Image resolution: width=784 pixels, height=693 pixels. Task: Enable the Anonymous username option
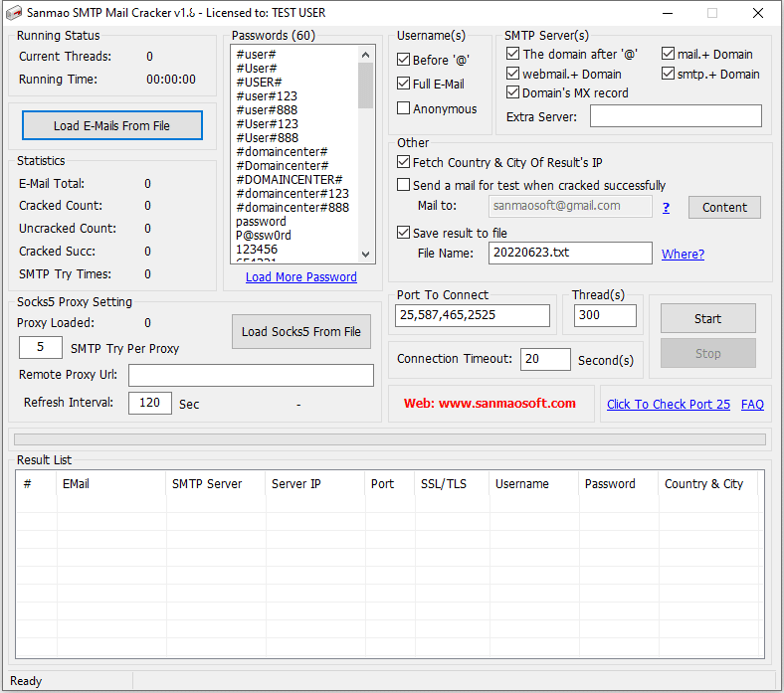(x=404, y=109)
